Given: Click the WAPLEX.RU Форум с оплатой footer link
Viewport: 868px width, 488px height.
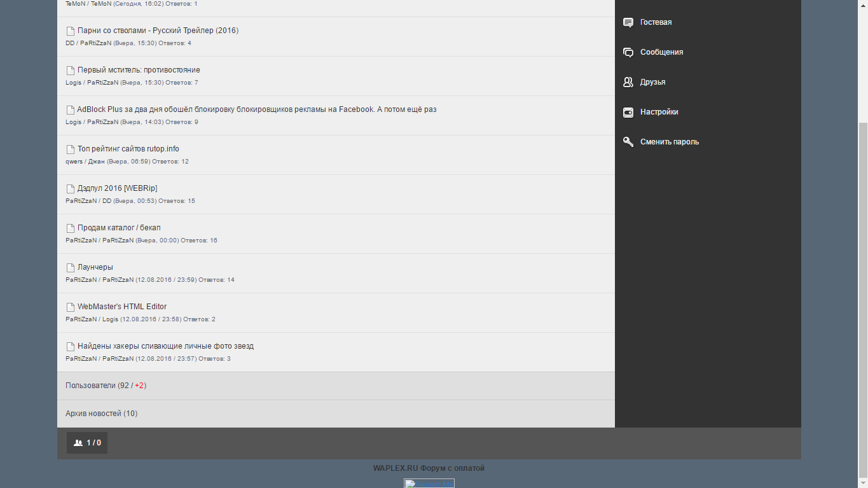Looking at the screenshot, I should coord(429,468).
